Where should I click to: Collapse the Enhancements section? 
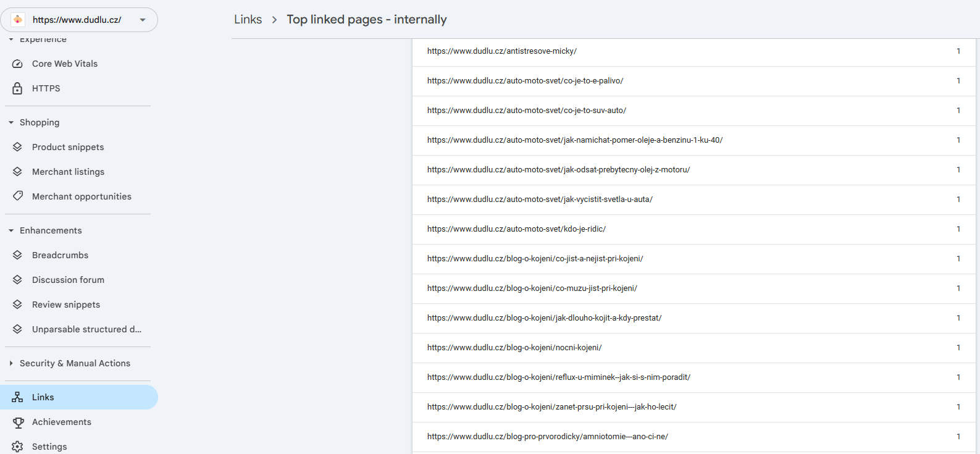pos(11,230)
